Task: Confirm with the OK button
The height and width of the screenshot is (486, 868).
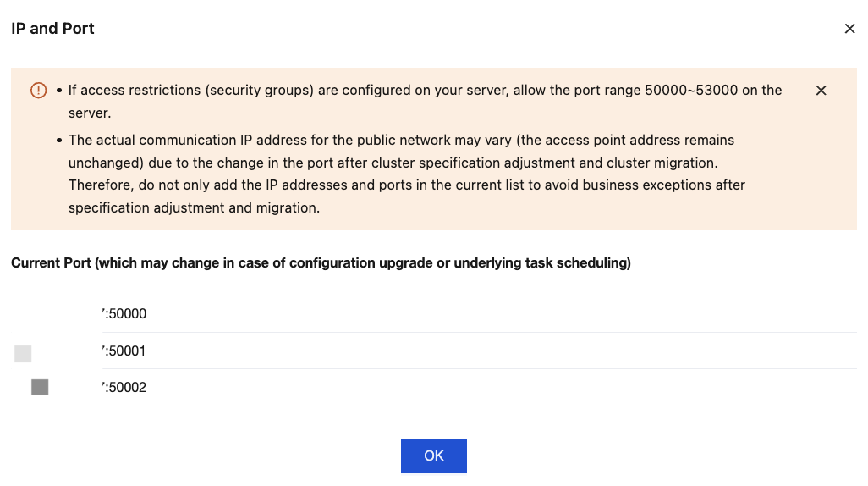Action: (433, 456)
